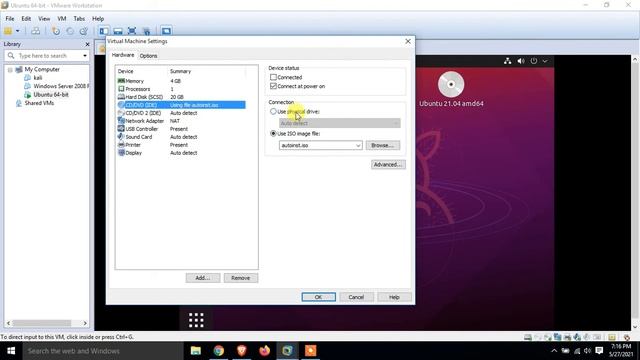Click the revert snapshot toolbar icon

click(70, 31)
